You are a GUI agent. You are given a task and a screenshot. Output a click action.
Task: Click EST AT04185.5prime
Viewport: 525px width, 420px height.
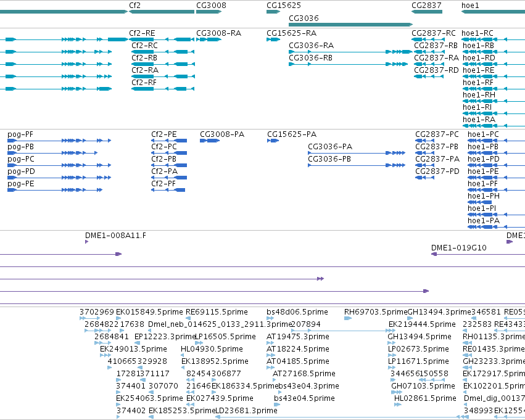[x=298, y=361]
